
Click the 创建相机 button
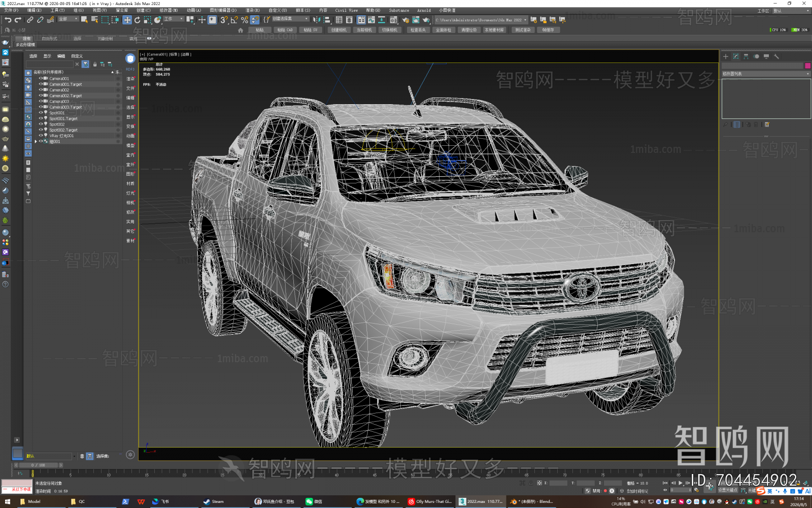click(x=339, y=30)
